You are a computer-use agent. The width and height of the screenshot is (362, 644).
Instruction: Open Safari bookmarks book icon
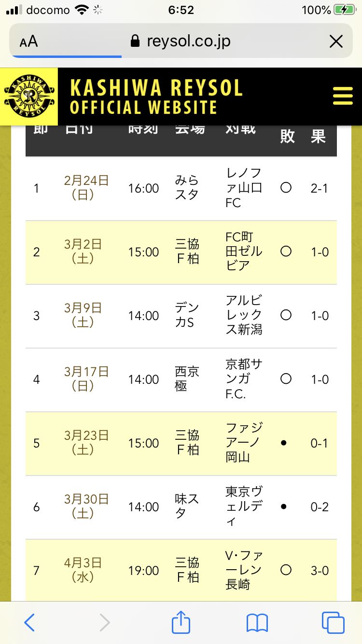coord(257,622)
